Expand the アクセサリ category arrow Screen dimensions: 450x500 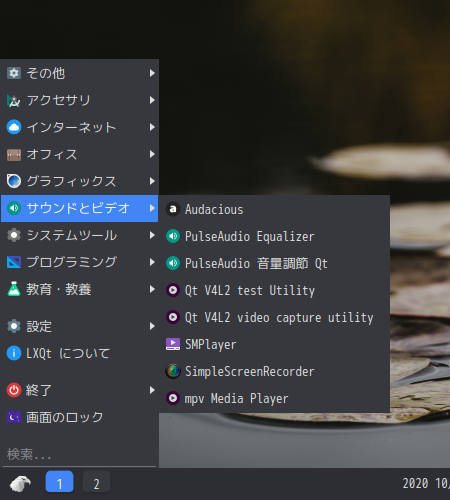(152, 100)
